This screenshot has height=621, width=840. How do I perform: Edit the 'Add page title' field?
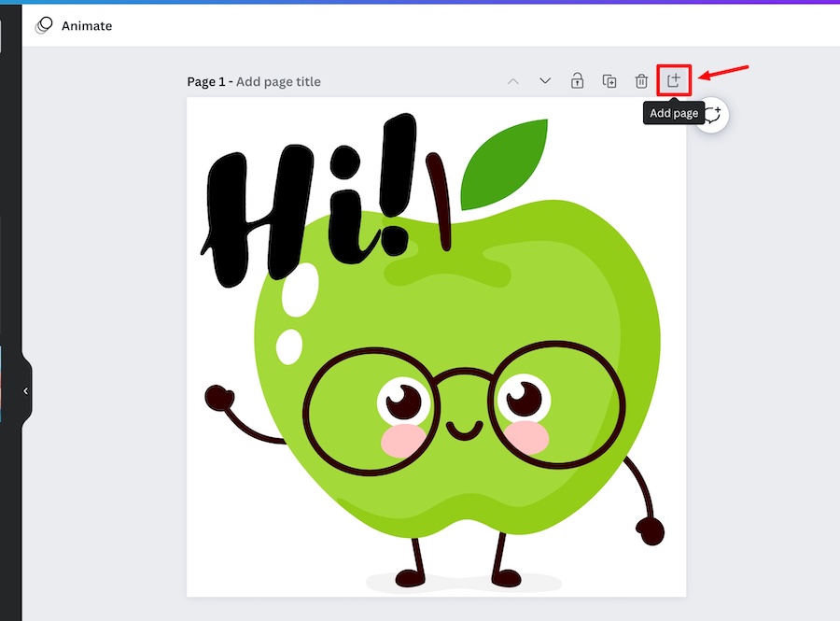pyautogui.click(x=278, y=81)
